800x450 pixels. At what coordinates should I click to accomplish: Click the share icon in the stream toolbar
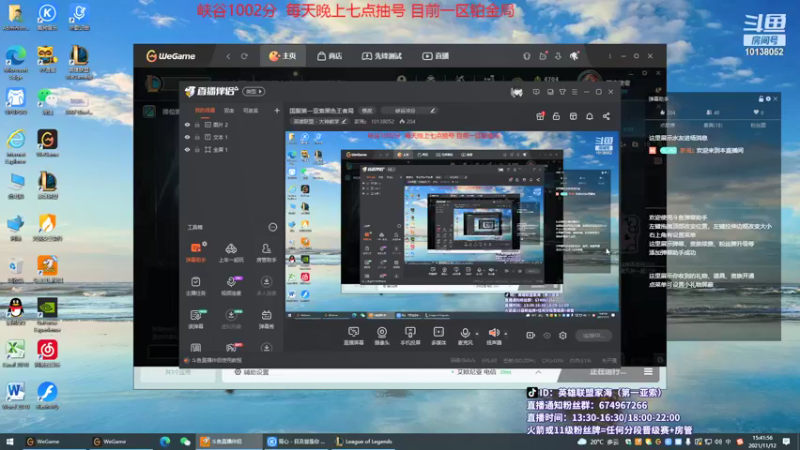coord(606,116)
